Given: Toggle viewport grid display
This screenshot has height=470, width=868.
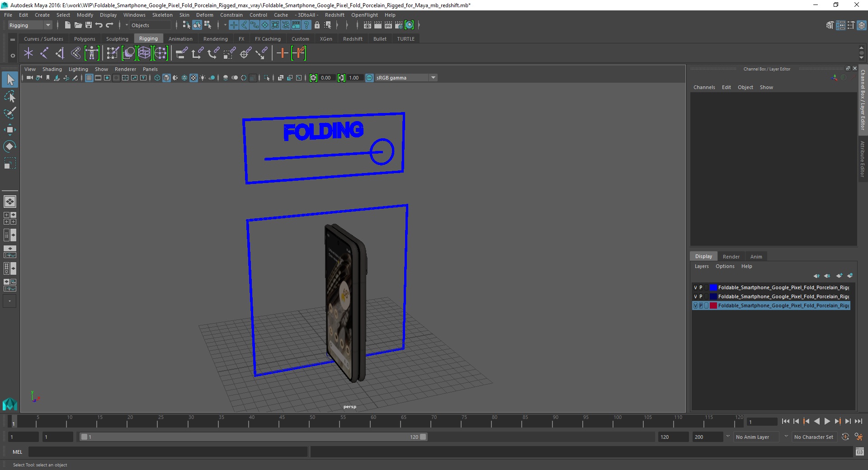Looking at the screenshot, I should [x=89, y=78].
